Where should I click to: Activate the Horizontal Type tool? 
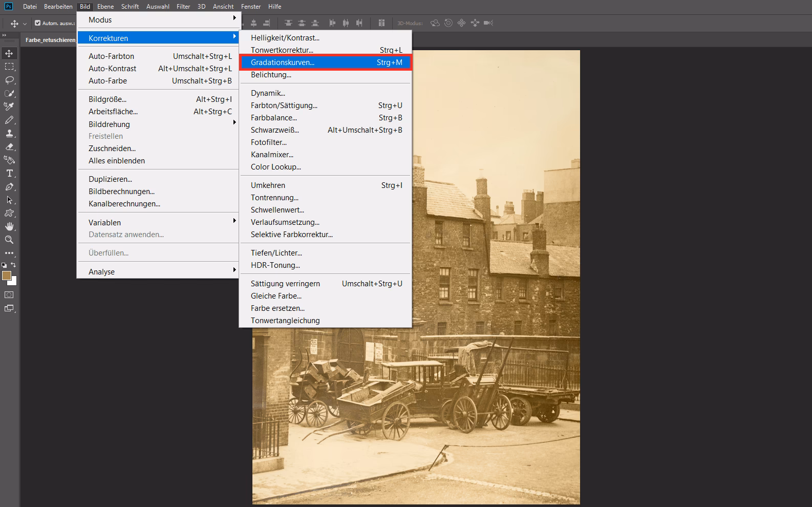tap(9, 173)
